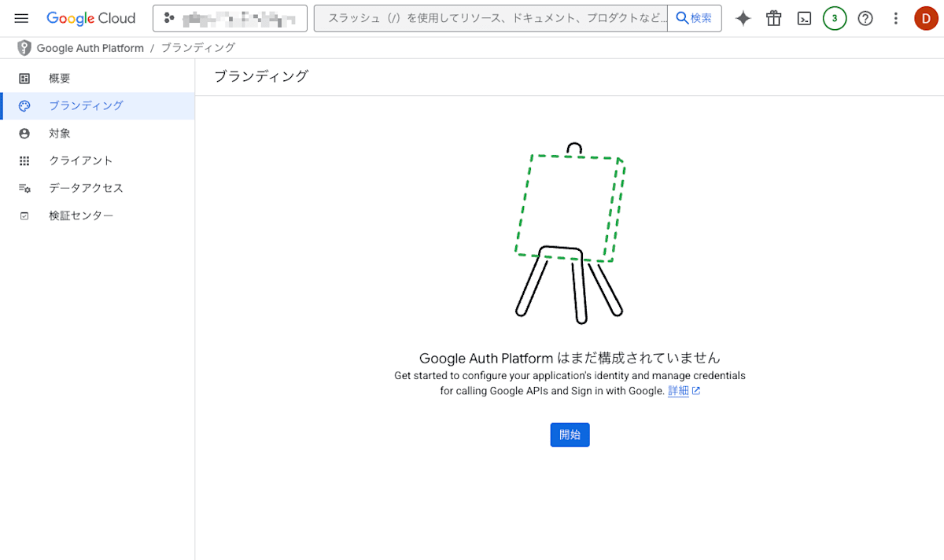Select クライアント in the sidebar

pyautogui.click(x=98, y=160)
